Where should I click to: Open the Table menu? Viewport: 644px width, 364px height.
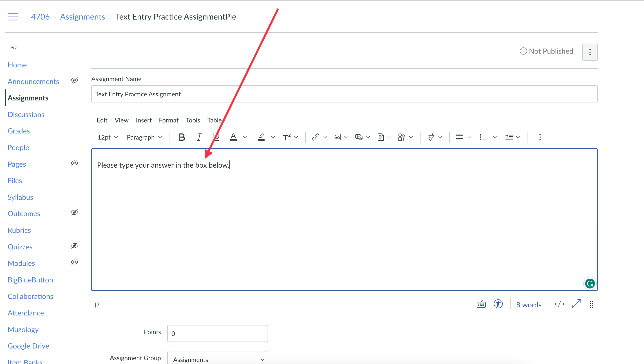215,120
